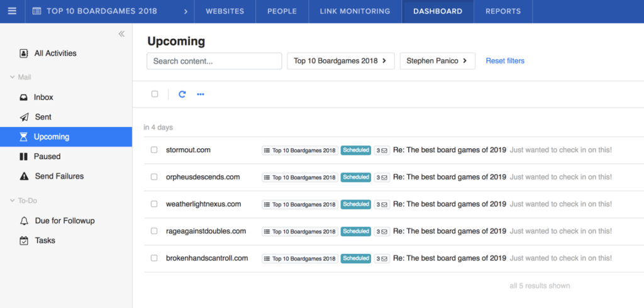Screen dimensions: 644x308
Task: Open Inbox in the sidebar
Action: pos(43,97)
